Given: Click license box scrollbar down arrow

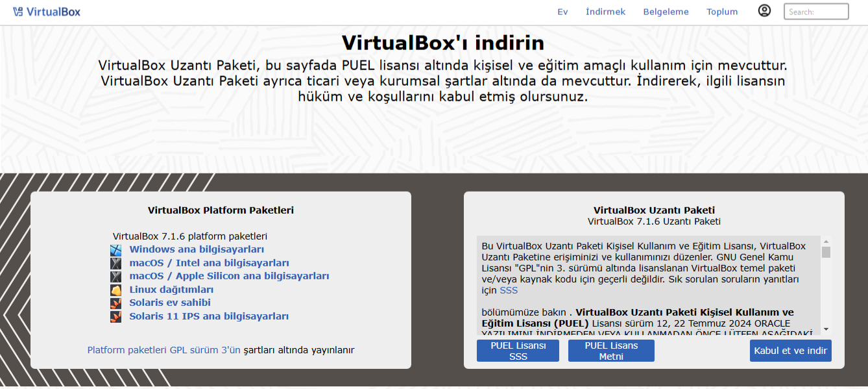Looking at the screenshot, I should 826,330.
